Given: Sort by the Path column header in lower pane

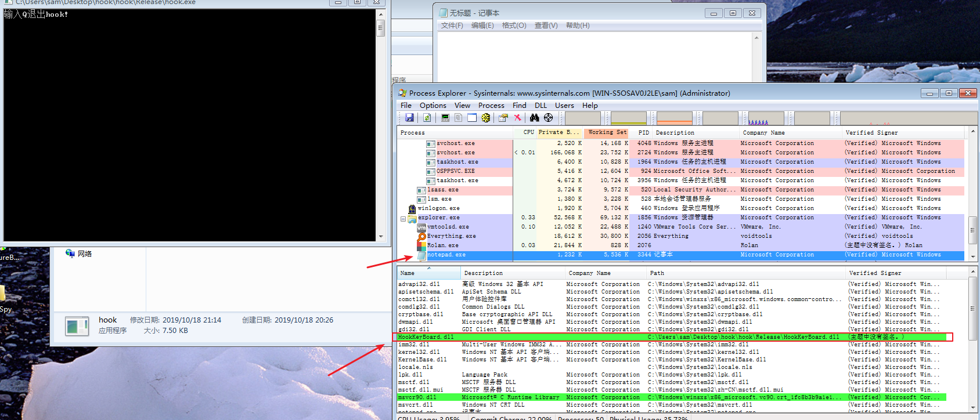Looking at the screenshot, I should pos(745,273).
